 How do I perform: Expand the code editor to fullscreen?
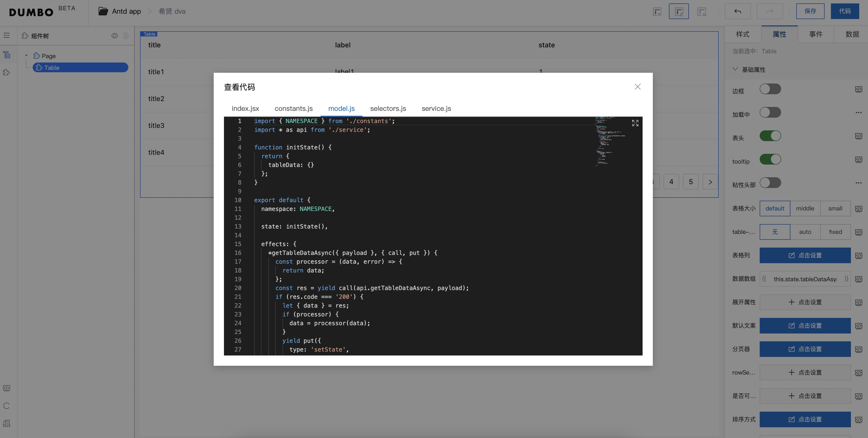pos(635,123)
